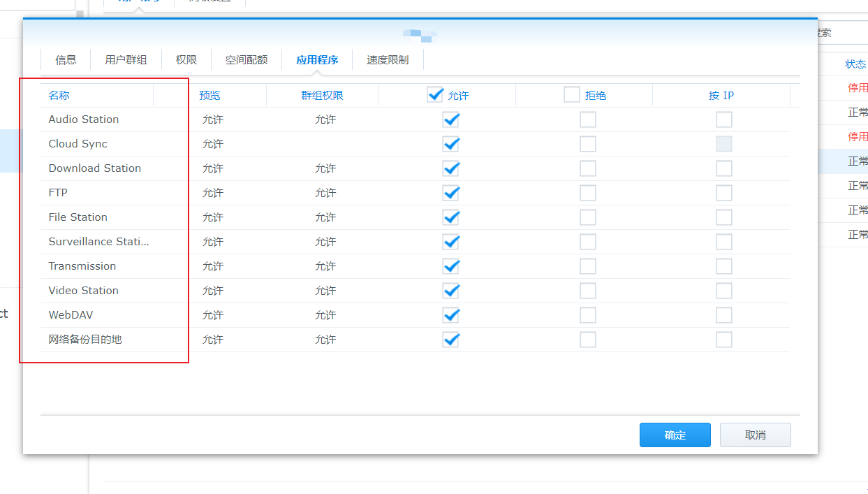Uncheck 允许 for Video Station
The height and width of the screenshot is (494, 868).
coord(451,291)
